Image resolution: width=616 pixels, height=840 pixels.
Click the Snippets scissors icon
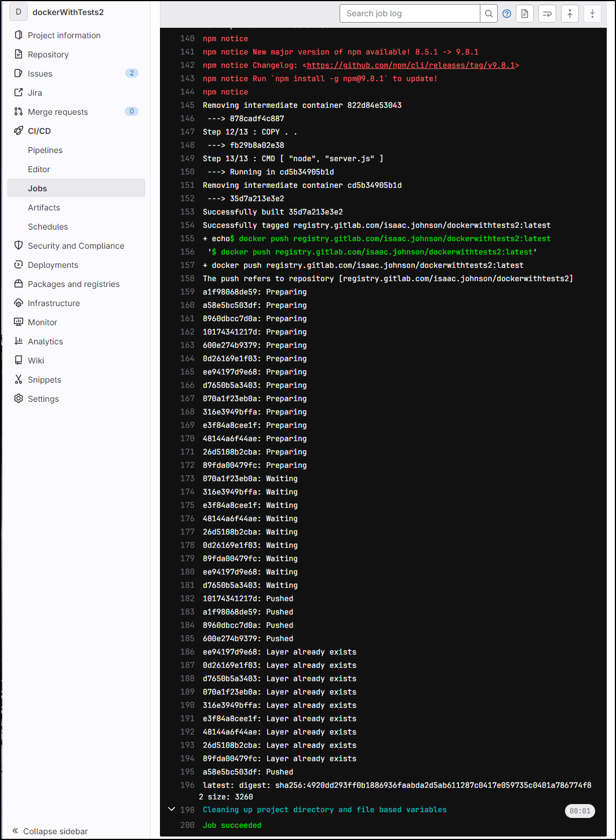point(19,380)
